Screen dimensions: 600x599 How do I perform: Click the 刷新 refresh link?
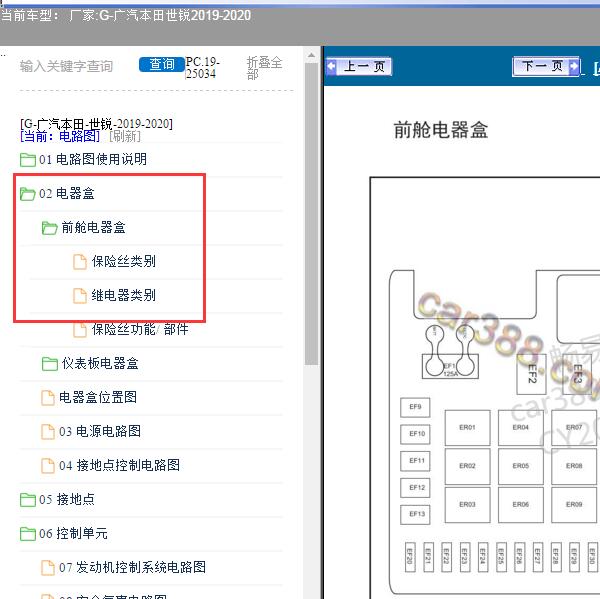(125, 136)
